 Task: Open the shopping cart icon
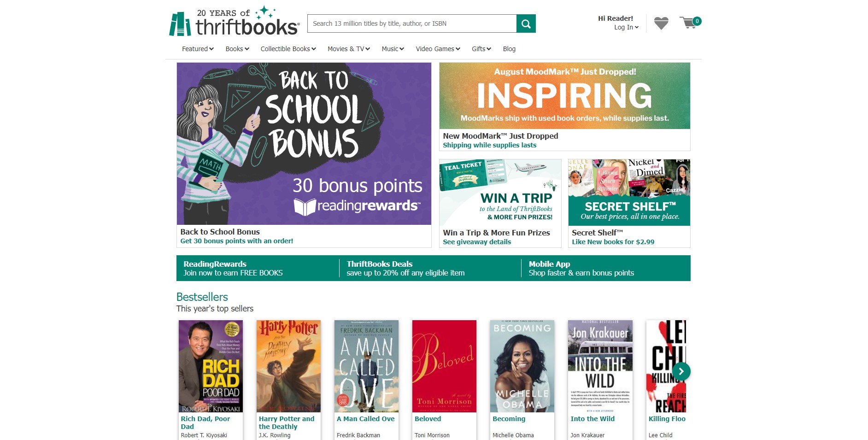pyautogui.click(x=690, y=23)
